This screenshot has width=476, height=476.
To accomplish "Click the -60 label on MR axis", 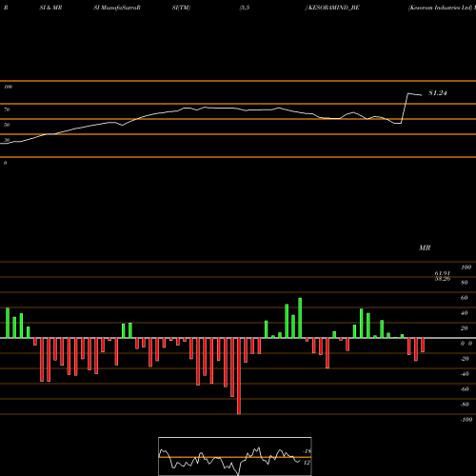I will coord(465,389).
